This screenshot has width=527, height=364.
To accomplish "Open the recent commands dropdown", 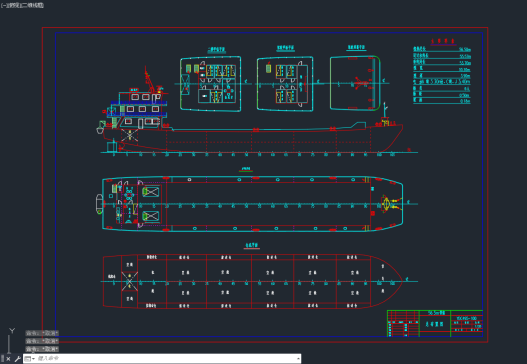I will (30, 359).
